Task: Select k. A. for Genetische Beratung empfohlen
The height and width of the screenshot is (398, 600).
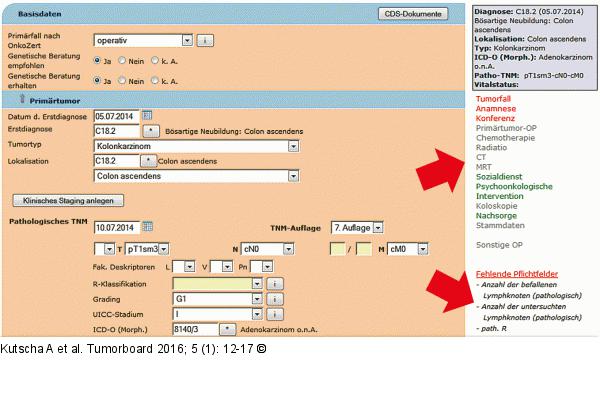Action: click(x=155, y=60)
